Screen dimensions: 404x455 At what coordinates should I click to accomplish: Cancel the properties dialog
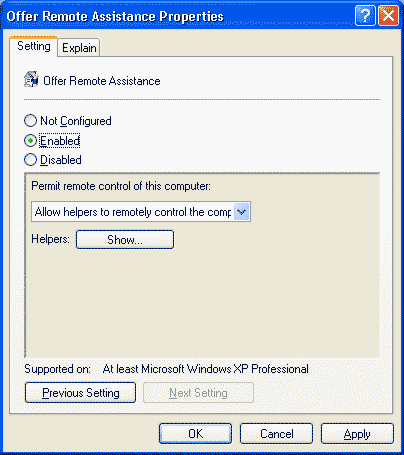pos(276,434)
